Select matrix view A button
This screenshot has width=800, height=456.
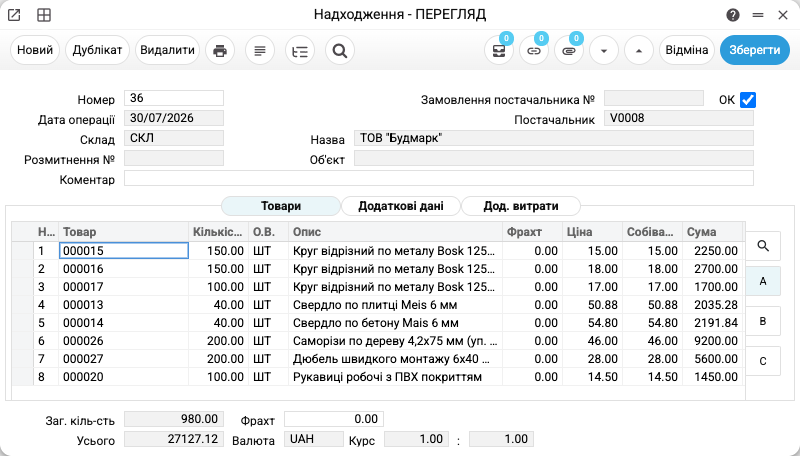pyautogui.click(x=763, y=281)
